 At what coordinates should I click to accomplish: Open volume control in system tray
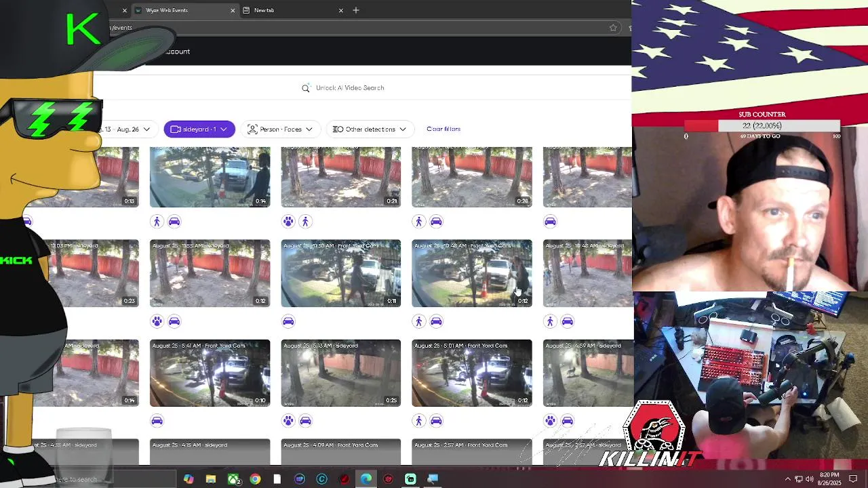coord(810,479)
